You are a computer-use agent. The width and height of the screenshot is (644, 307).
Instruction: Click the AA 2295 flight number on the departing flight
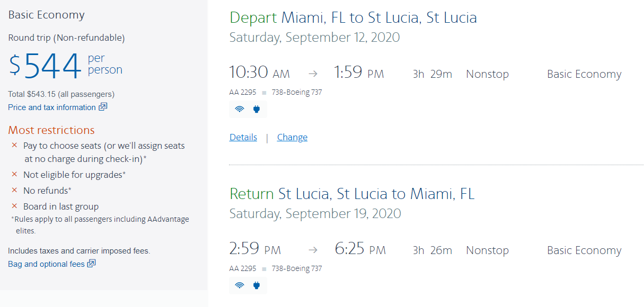(x=243, y=92)
